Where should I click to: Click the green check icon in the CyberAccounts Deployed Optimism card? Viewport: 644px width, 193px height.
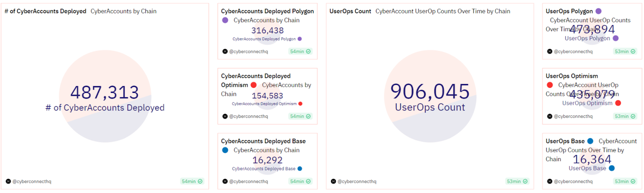point(308,117)
